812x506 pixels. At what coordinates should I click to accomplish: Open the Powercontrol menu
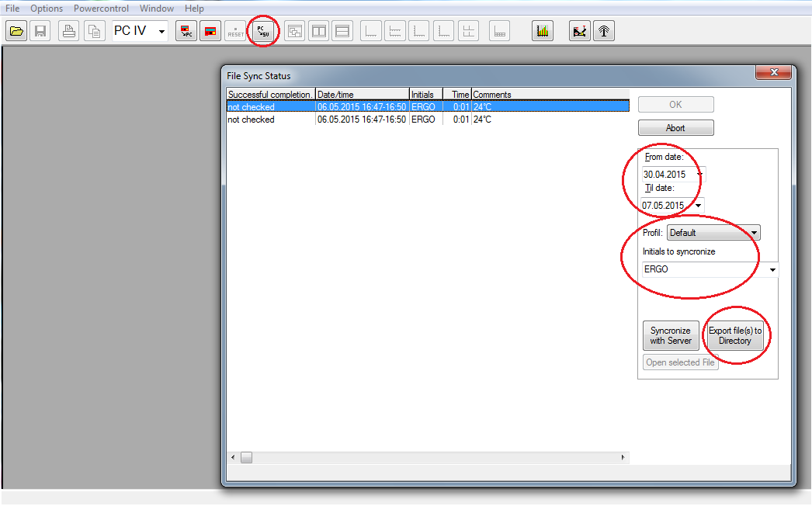tap(102, 9)
